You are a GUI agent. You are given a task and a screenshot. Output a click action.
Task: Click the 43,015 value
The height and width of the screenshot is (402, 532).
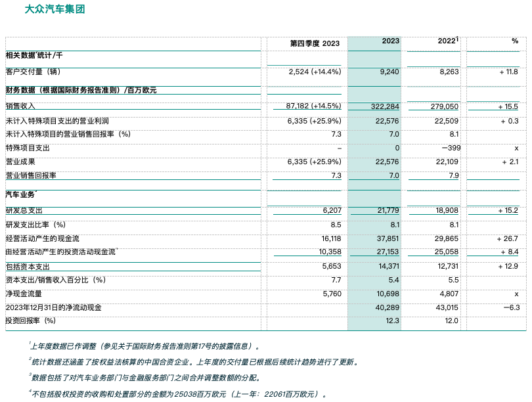(447, 307)
